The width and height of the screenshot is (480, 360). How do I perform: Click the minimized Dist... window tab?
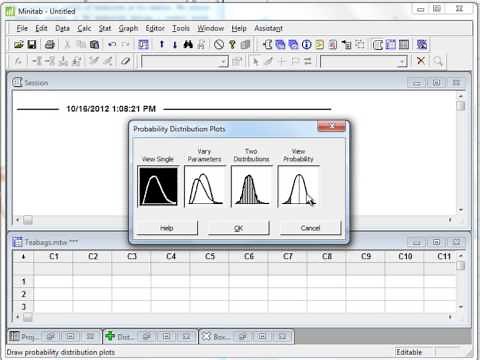(x=124, y=337)
